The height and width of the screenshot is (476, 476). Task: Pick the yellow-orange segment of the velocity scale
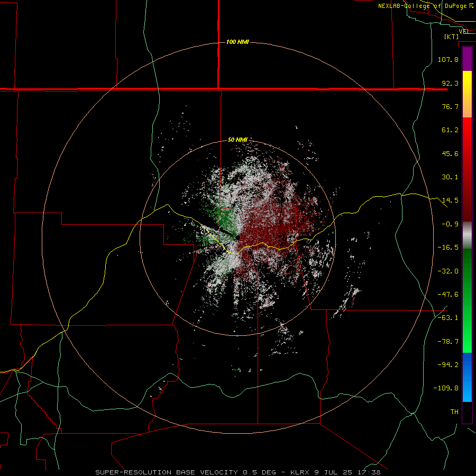(467, 94)
